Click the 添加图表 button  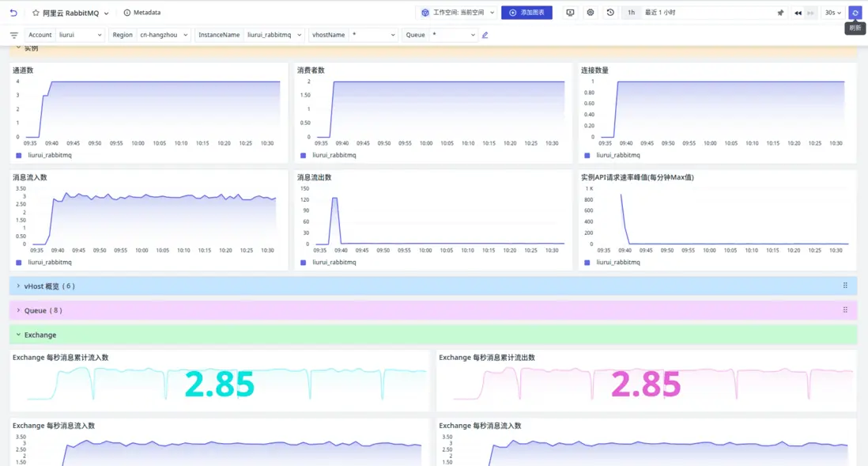(526, 12)
